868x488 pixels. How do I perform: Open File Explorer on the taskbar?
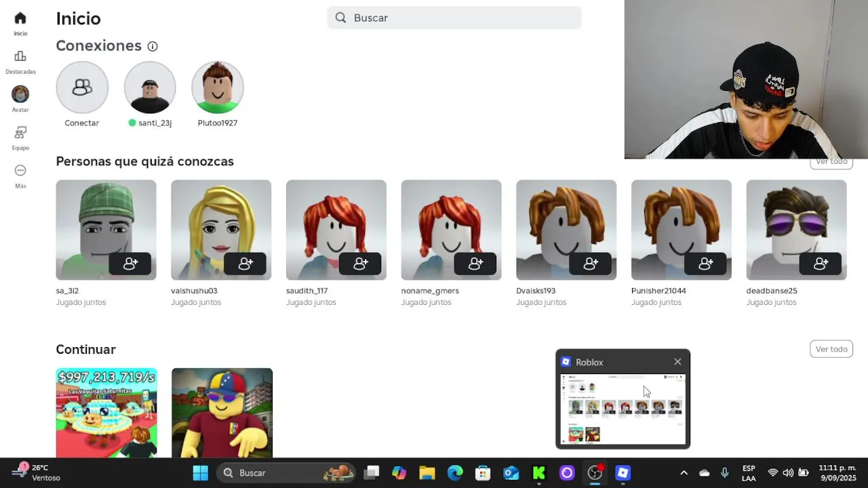(x=427, y=473)
